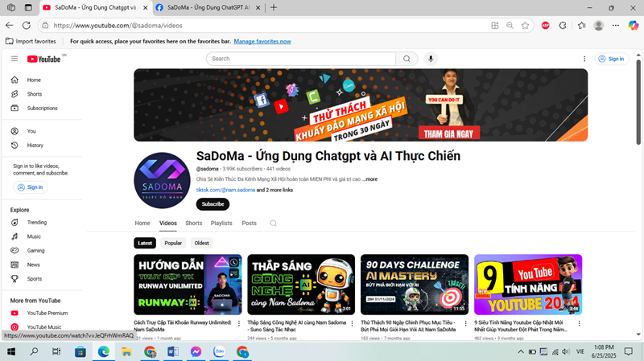This screenshot has height=361, width=644.
Task: Switch to the Facebook SaDoMa browser tab
Action: [208, 7]
